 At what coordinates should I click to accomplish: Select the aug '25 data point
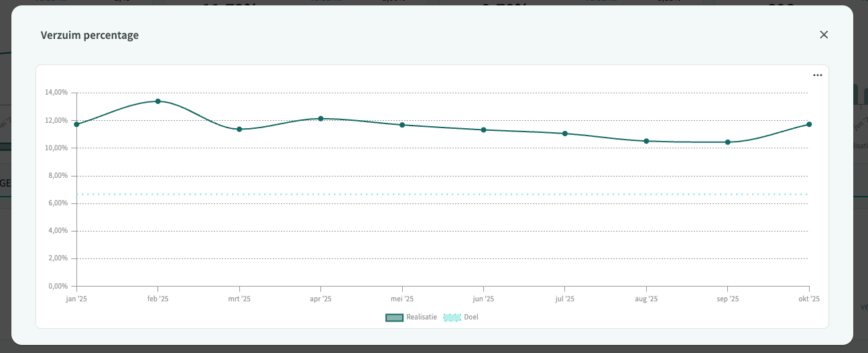(646, 141)
